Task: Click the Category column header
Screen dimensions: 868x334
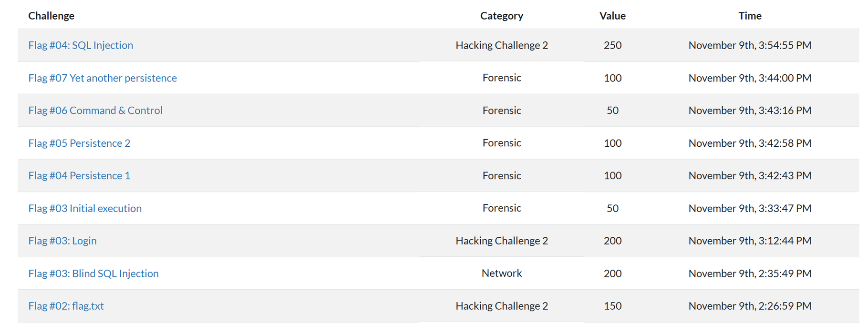Action: click(x=502, y=16)
